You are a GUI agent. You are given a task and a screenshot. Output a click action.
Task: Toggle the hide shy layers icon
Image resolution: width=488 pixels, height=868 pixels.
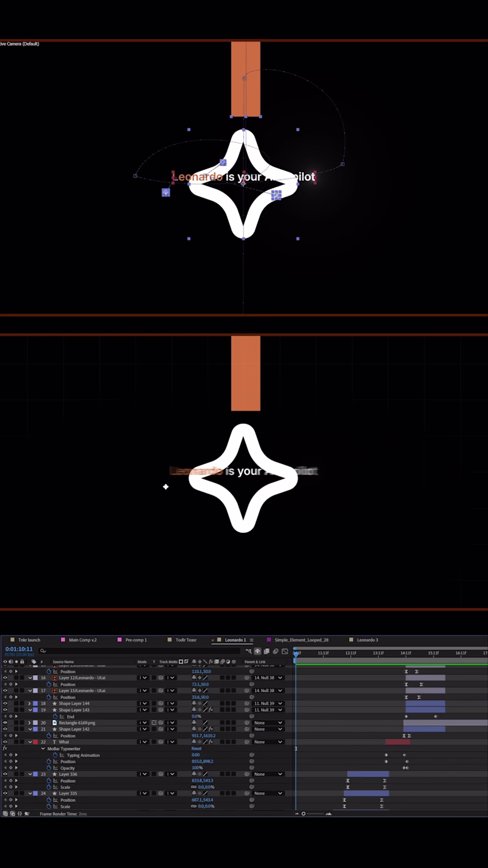click(x=257, y=651)
